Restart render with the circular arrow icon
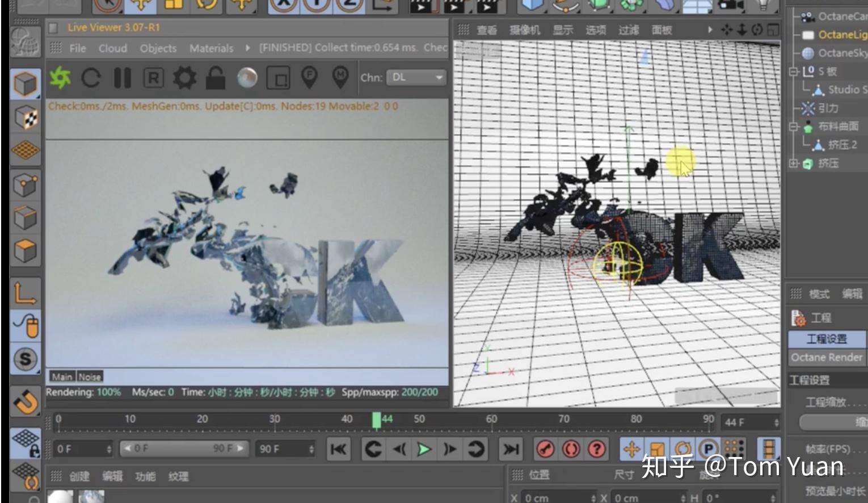 pyautogui.click(x=91, y=78)
